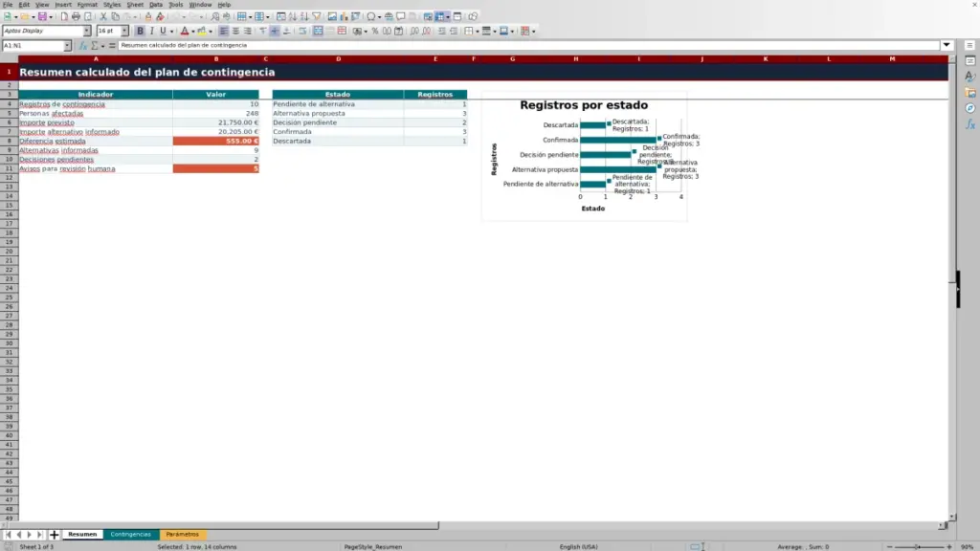Toggle Align Left
Viewport: 980px width, 551px height.
pyautogui.click(x=224, y=31)
